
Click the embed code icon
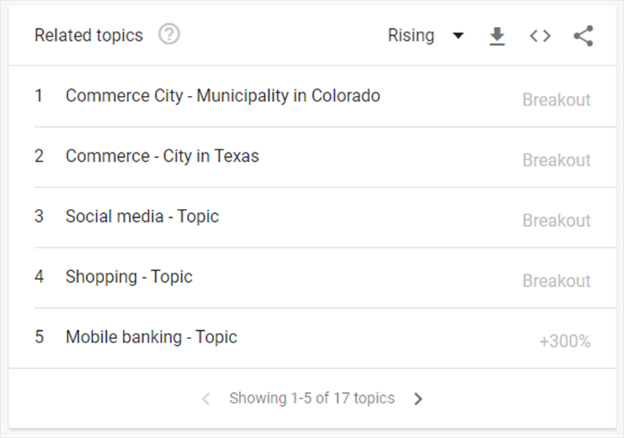coord(540,36)
